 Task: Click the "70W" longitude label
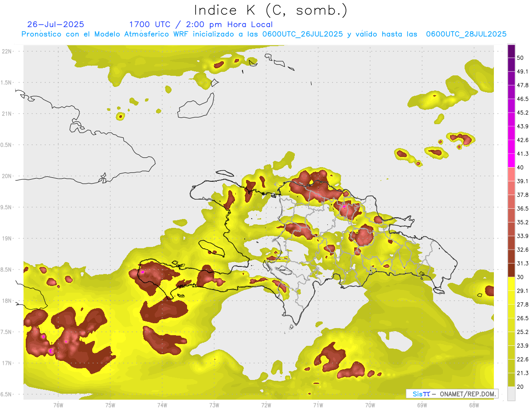click(370, 405)
